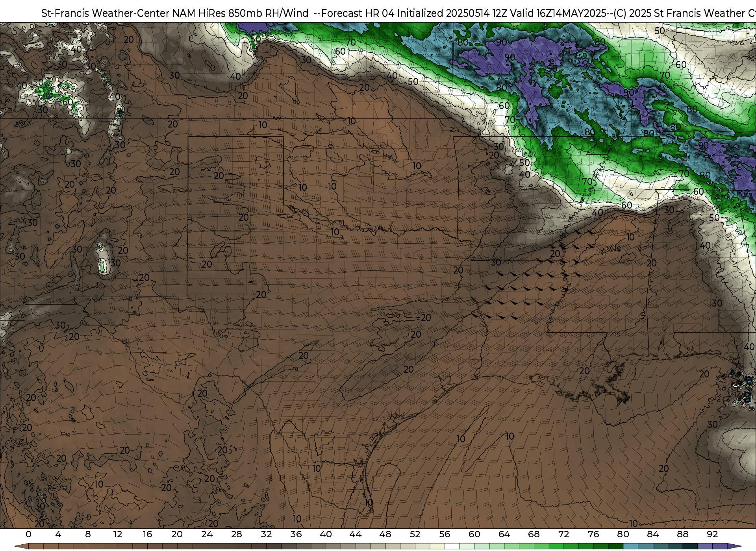The height and width of the screenshot is (551, 756).
Task: Click the '48' tick label on color scale
Action: [x=385, y=534]
